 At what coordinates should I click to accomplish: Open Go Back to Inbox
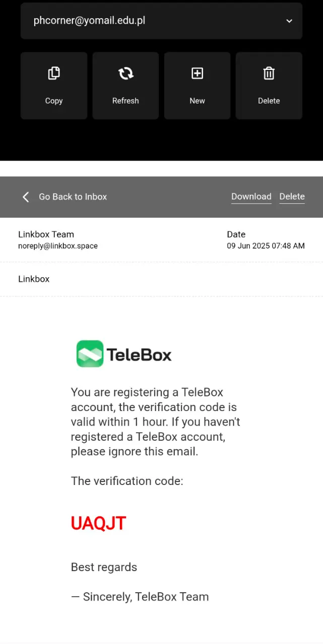coord(73,197)
